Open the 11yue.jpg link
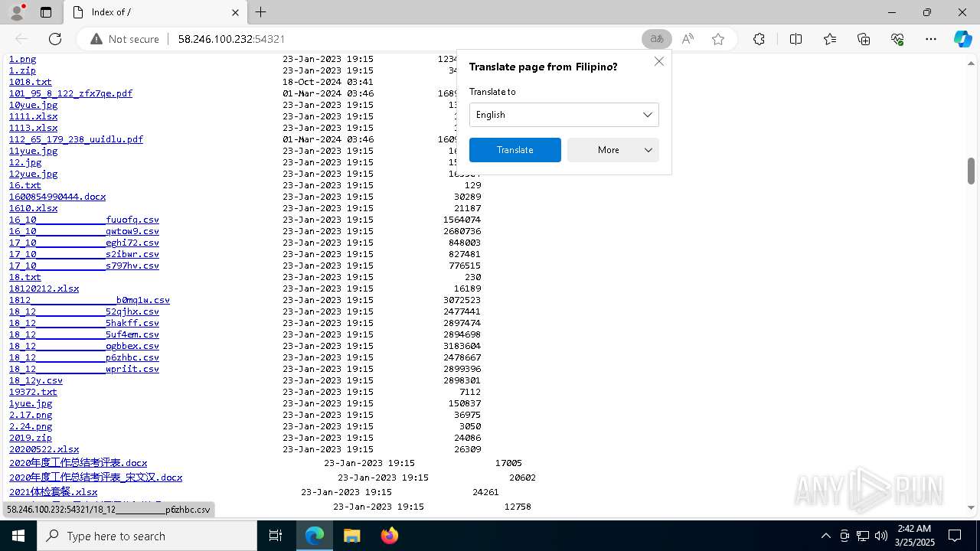 pos(33,151)
